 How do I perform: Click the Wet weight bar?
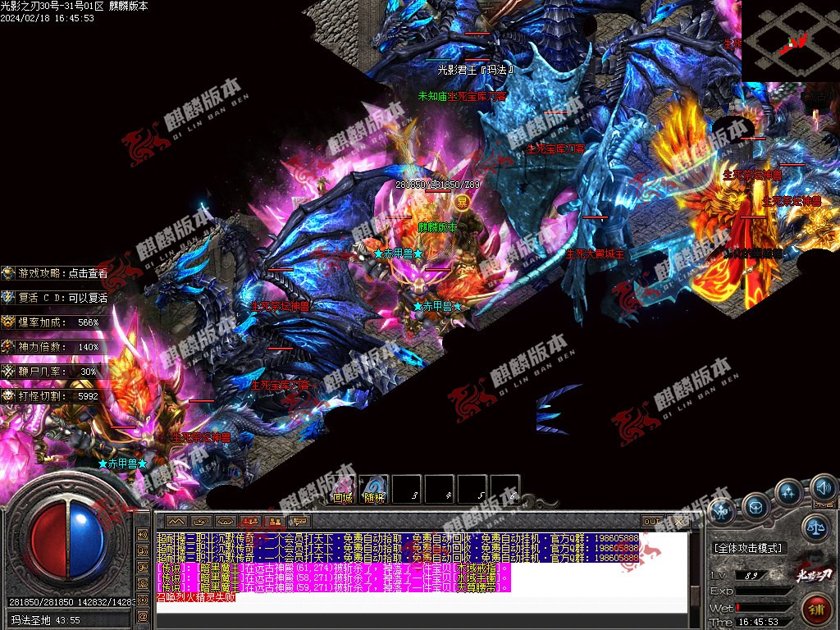(763, 608)
